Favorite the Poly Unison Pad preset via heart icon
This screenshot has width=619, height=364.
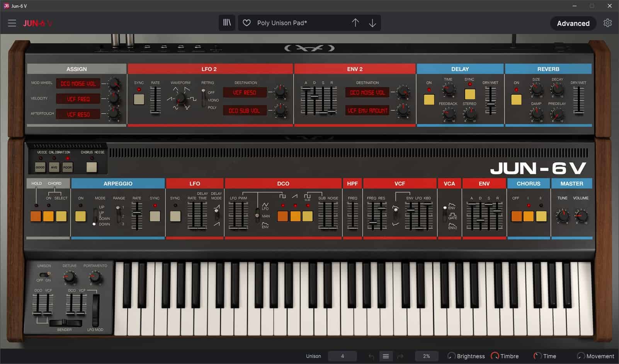pyautogui.click(x=247, y=23)
